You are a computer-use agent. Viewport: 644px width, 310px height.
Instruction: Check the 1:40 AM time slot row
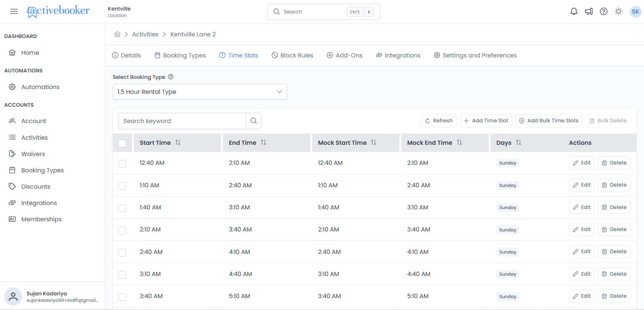[x=122, y=208]
